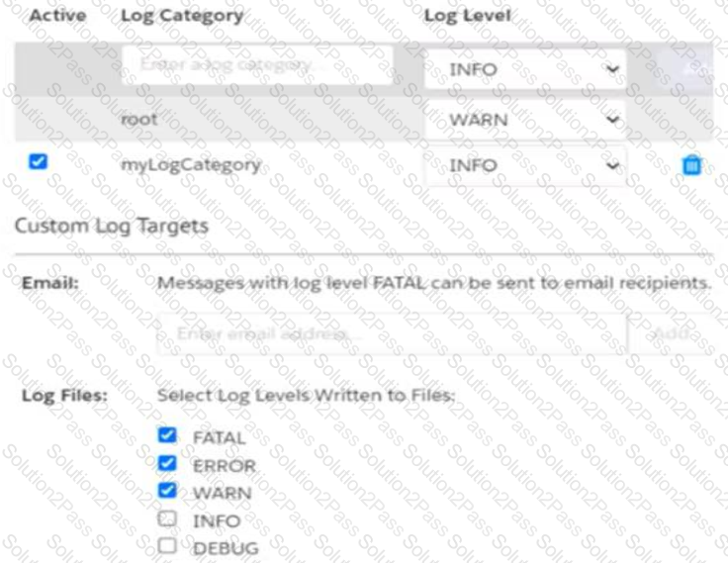Click the 'Log Files:' label
This screenshot has width=728, height=563.
click(x=64, y=396)
